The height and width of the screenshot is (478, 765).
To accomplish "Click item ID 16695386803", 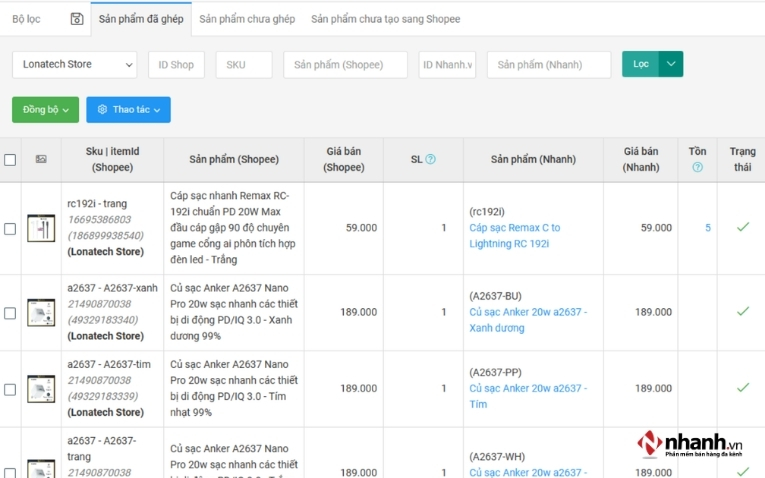I will (x=99, y=219).
